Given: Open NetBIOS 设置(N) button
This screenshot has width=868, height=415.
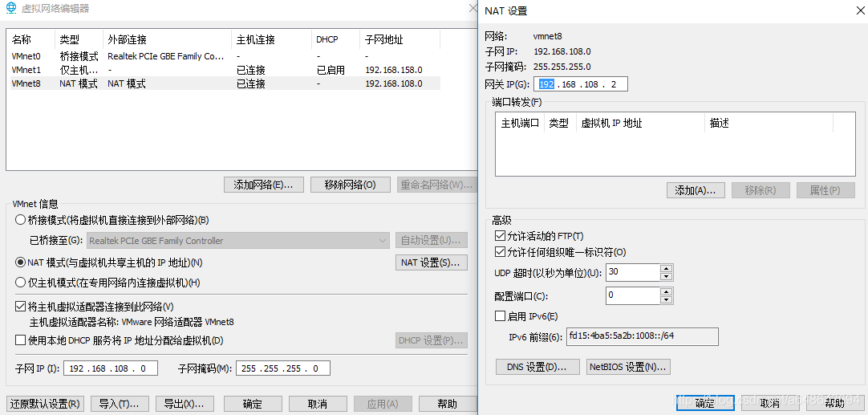Looking at the screenshot, I should [x=628, y=367].
